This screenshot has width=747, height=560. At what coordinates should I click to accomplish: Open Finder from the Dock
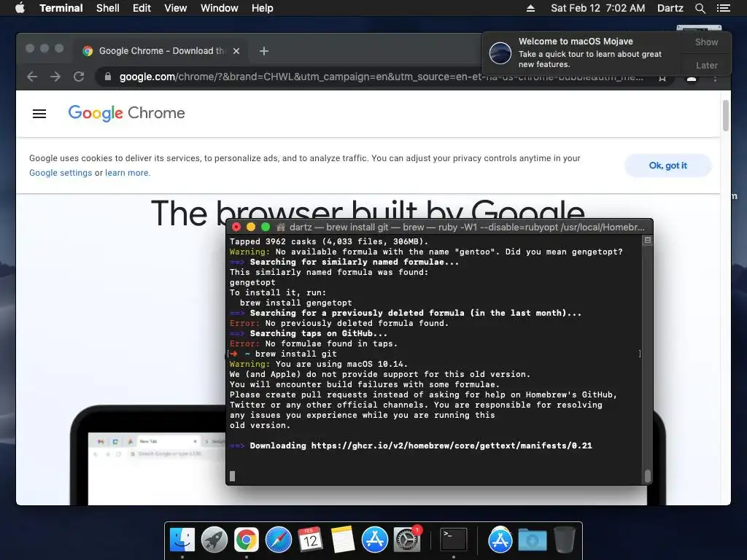pyautogui.click(x=182, y=540)
